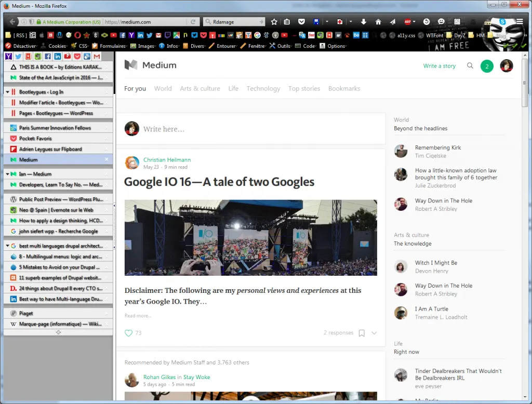This screenshot has height=404, width=532.
Task: Go to the browser home page icon
Action: pyautogui.click(x=378, y=22)
